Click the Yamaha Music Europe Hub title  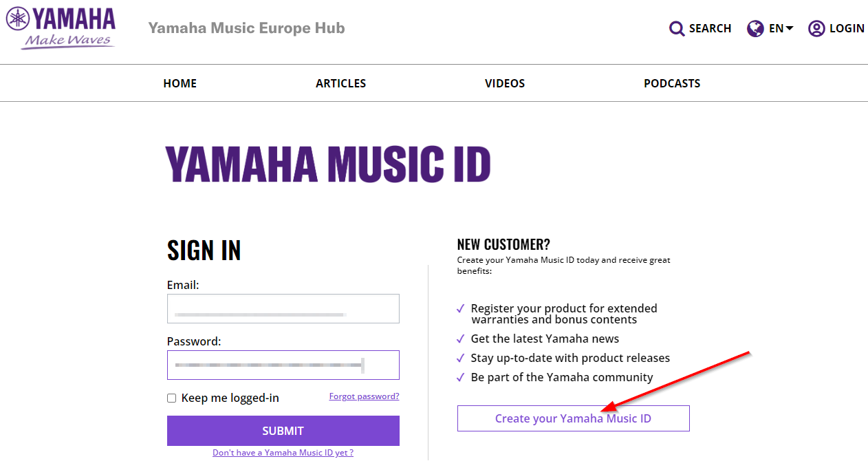(247, 28)
